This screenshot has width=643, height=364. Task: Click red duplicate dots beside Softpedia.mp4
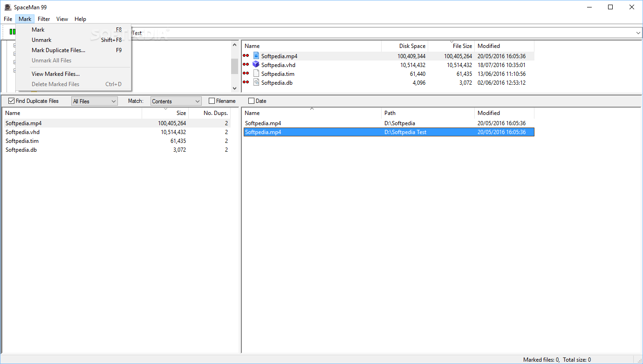(246, 55)
